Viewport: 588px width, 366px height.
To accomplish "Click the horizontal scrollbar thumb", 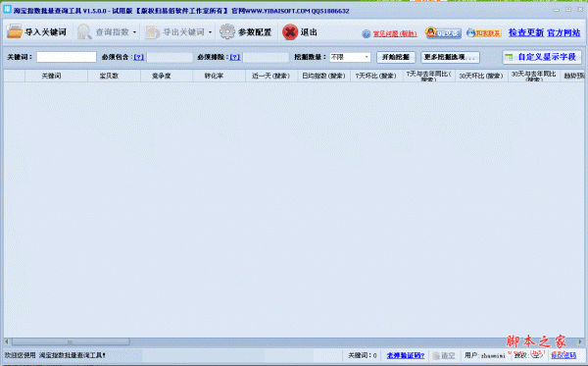I will (x=71, y=341).
